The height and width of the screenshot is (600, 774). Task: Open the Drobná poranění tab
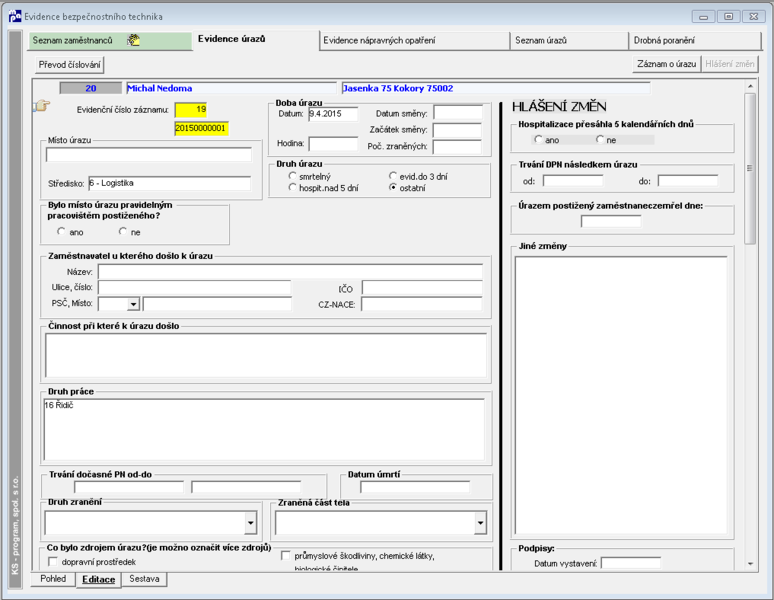tap(695, 41)
